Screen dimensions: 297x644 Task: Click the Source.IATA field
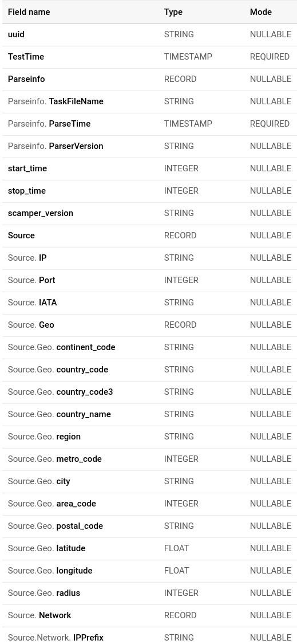(x=32, y=303)
